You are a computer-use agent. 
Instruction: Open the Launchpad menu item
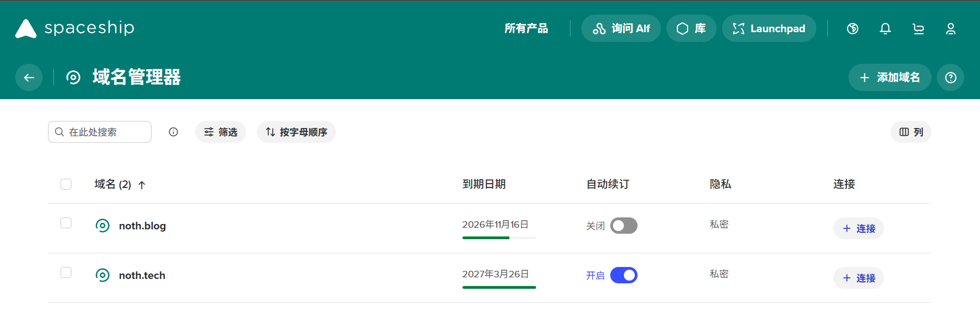[x=768, y=28]
